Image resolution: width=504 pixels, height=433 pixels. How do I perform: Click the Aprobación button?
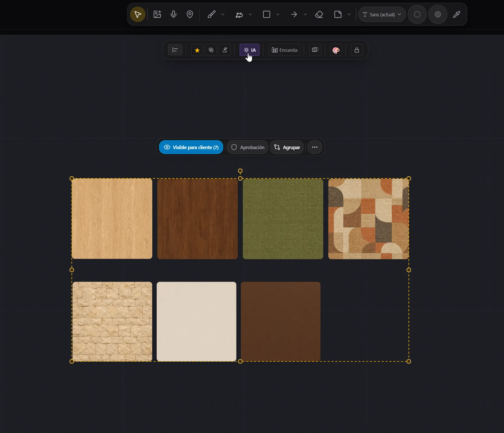pyautogui.click(x=248, y=147)
